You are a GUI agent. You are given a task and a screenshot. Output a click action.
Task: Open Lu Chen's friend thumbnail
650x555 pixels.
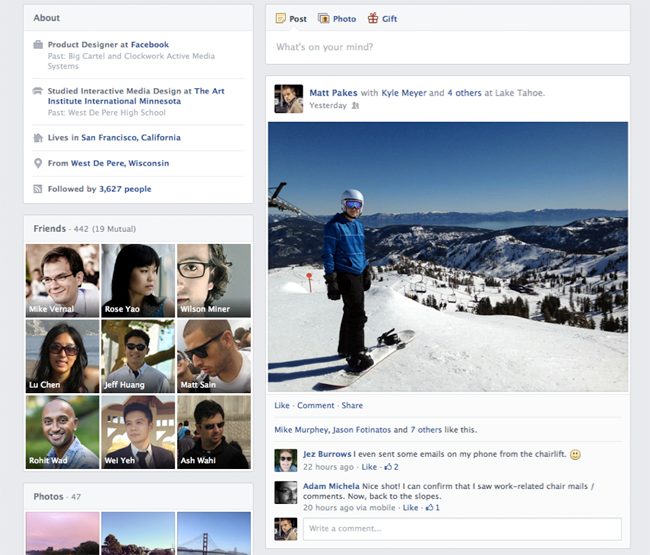(x=63, y=356)
